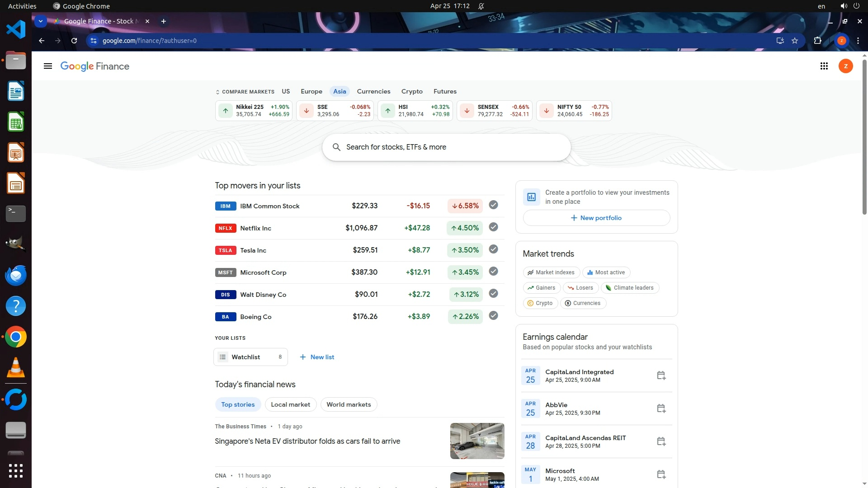
Task: Add CapitaLand Integrated earnings to calendar
Action: click(661, 375)
